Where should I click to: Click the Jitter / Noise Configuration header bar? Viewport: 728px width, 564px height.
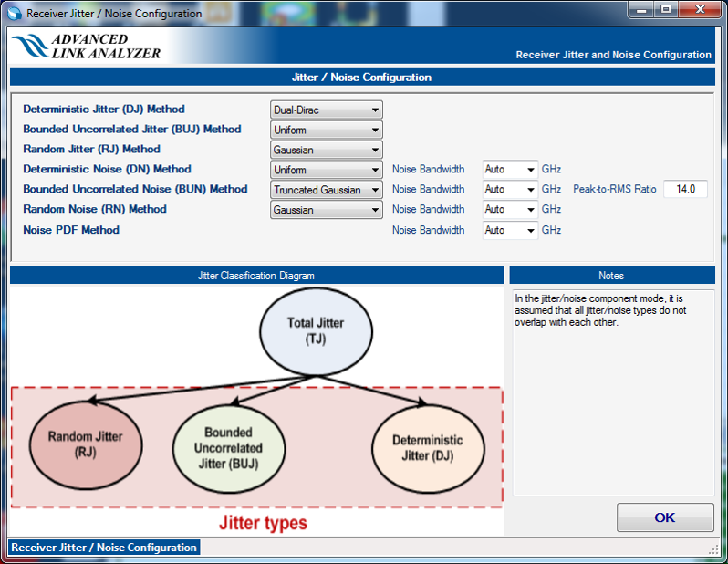pos(362,78)
